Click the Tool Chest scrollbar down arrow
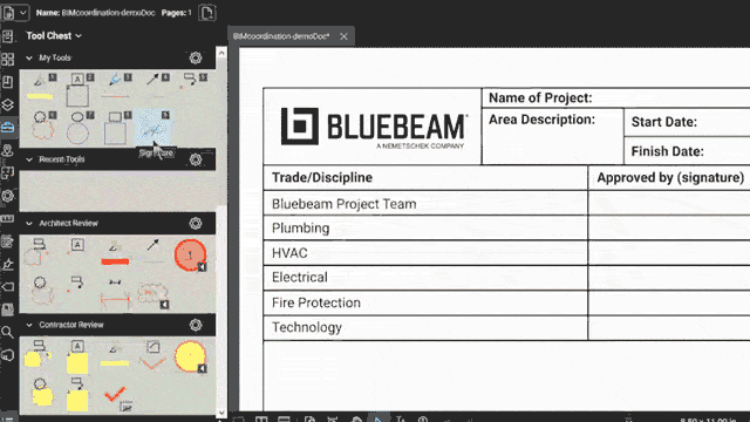 point(221,411)
